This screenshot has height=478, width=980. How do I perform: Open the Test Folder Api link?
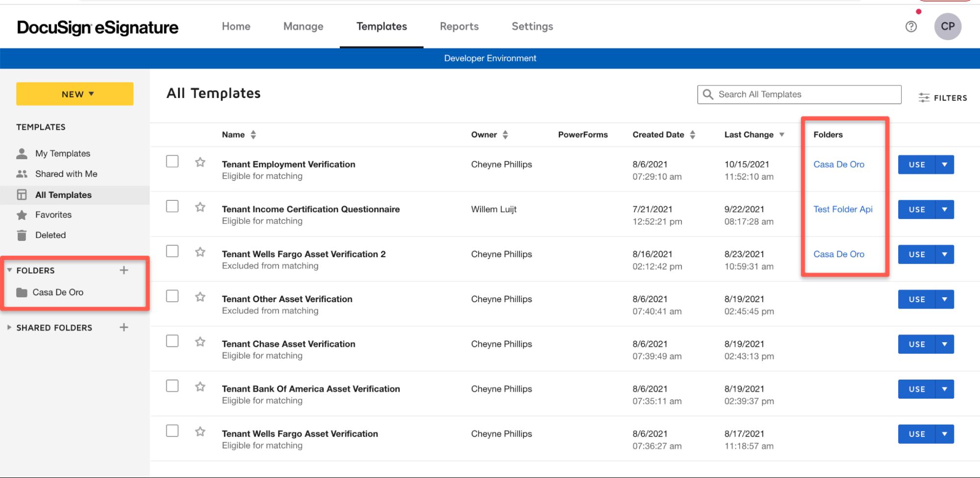[843, 209]
